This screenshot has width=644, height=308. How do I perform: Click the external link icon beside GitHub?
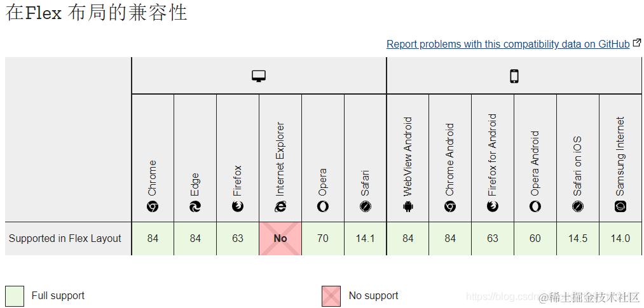[x=636, y=43]
